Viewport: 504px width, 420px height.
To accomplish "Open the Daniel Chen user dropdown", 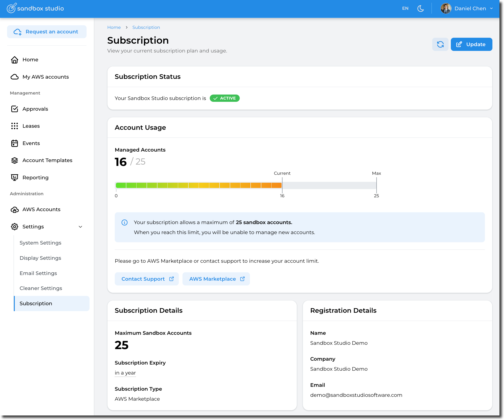I will pyautogui.click(x=467, y=8).
